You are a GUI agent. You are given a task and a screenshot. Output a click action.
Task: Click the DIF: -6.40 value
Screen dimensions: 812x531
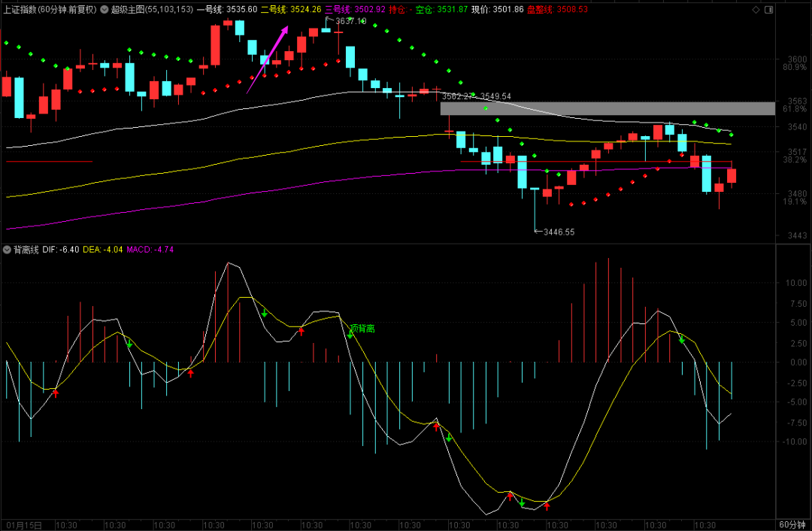click(61, 250)
